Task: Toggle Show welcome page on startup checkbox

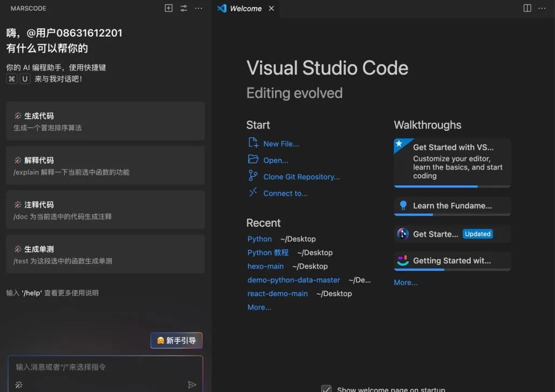Action: 326,389
